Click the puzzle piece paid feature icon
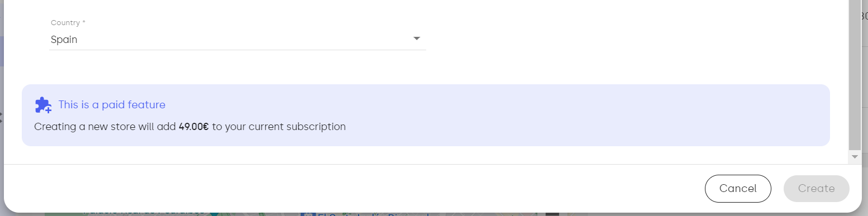The image size is (868, 216). [x=43, y=105]
